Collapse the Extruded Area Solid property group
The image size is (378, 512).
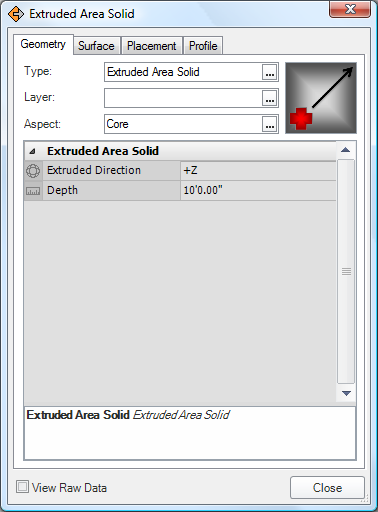coord(32,151)
